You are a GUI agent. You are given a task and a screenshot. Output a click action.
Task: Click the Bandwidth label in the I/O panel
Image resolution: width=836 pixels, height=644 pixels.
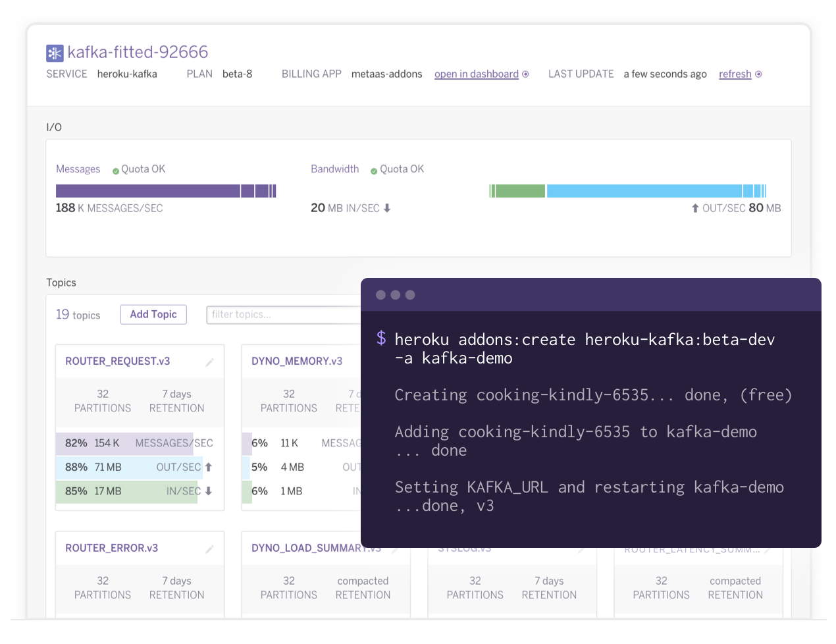(x=335, y=169)
